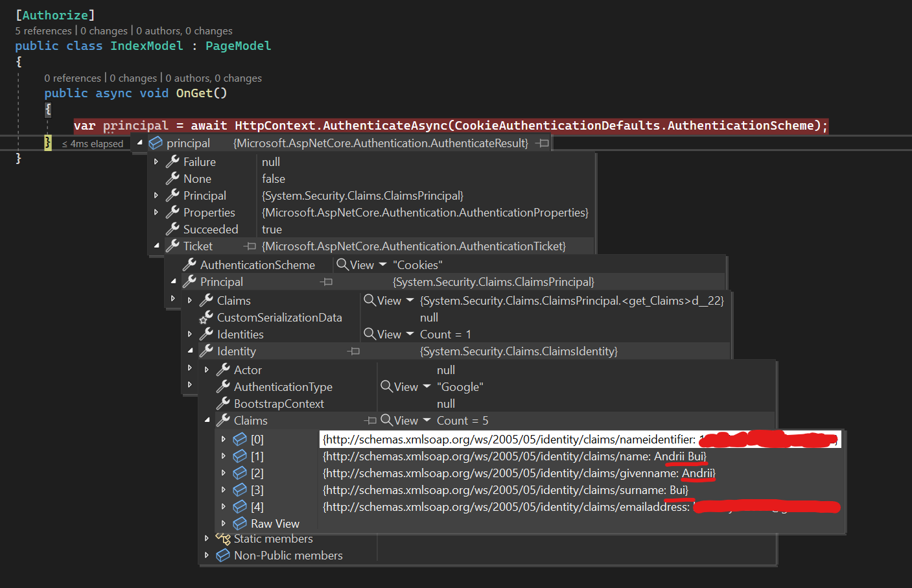The image size is (912, 588).
Task: Open the View visualizer for AuthenticationScheme
Action: coord(355,265)
